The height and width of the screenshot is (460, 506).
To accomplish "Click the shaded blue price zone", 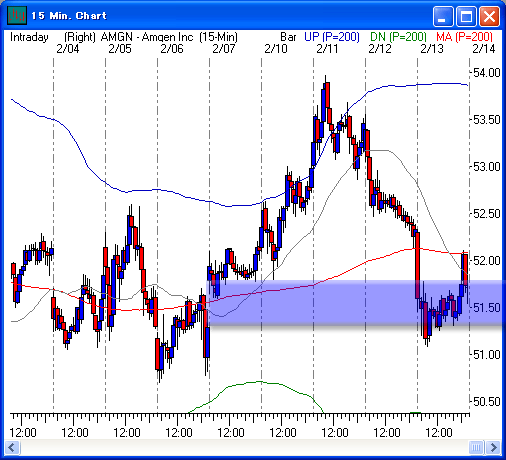I will (x=356, y=302).
